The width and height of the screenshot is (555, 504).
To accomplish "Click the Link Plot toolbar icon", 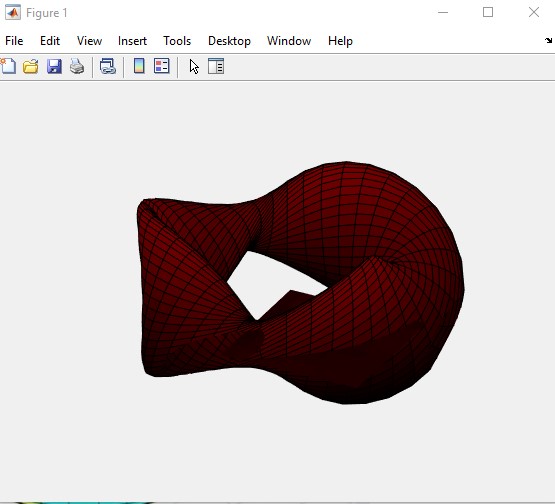I will coord(108,66).
